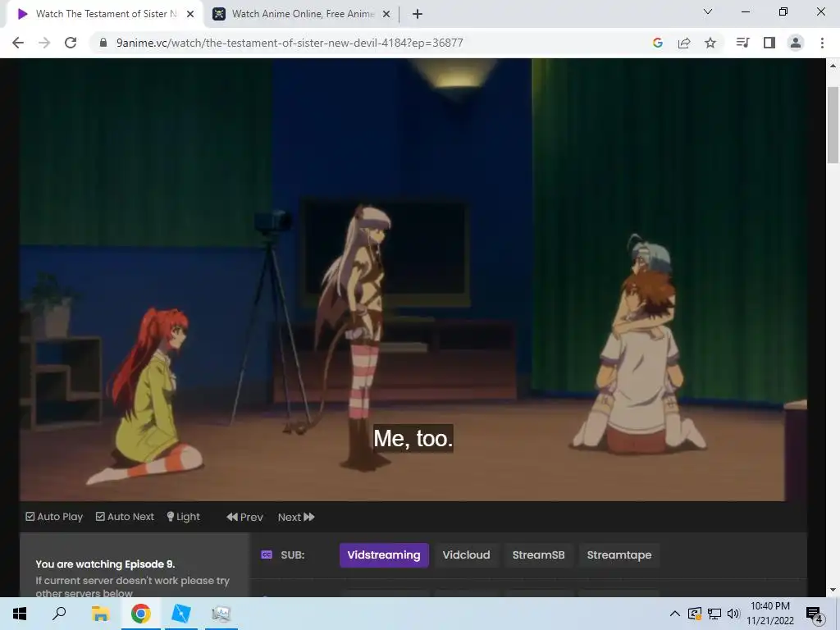
Task: Open the Windows Start menu
Action: point(20,614)
